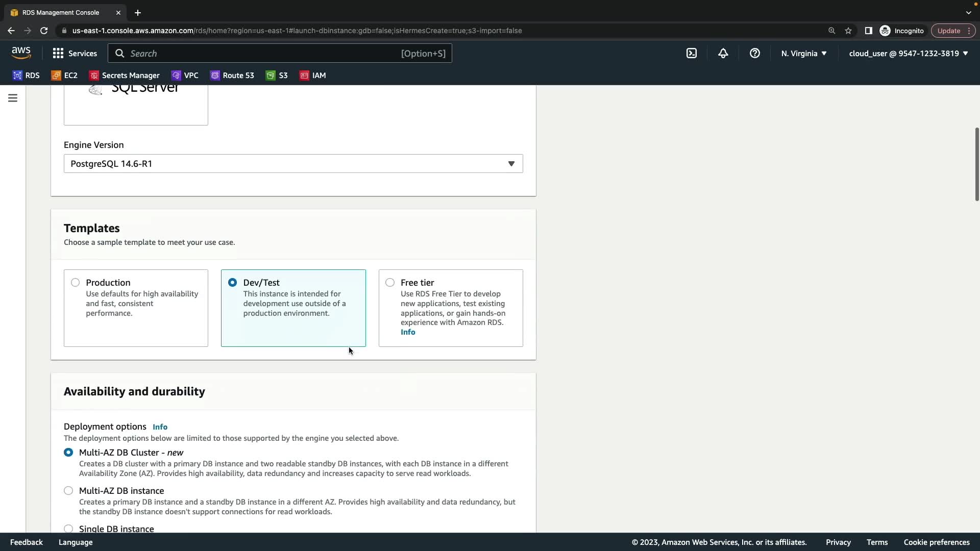This screenshot has width=980, height=551.
Task: Select the Free tier template
Action: click(390, 282)
